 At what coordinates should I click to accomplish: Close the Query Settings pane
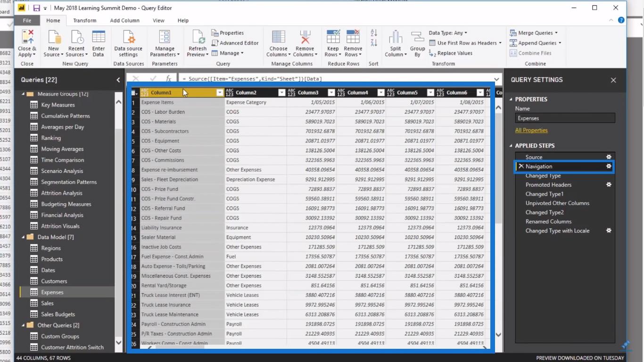pyautogui.click(x=613, y=80)
